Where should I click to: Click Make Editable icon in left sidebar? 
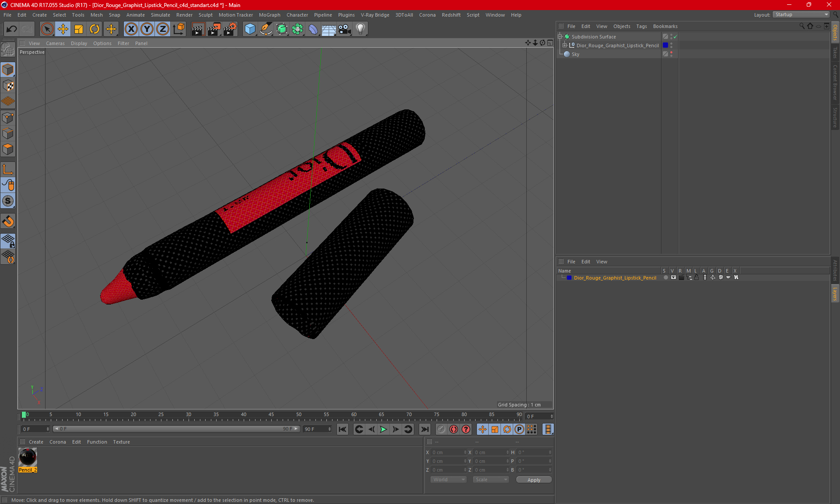(x=8, y=50)
